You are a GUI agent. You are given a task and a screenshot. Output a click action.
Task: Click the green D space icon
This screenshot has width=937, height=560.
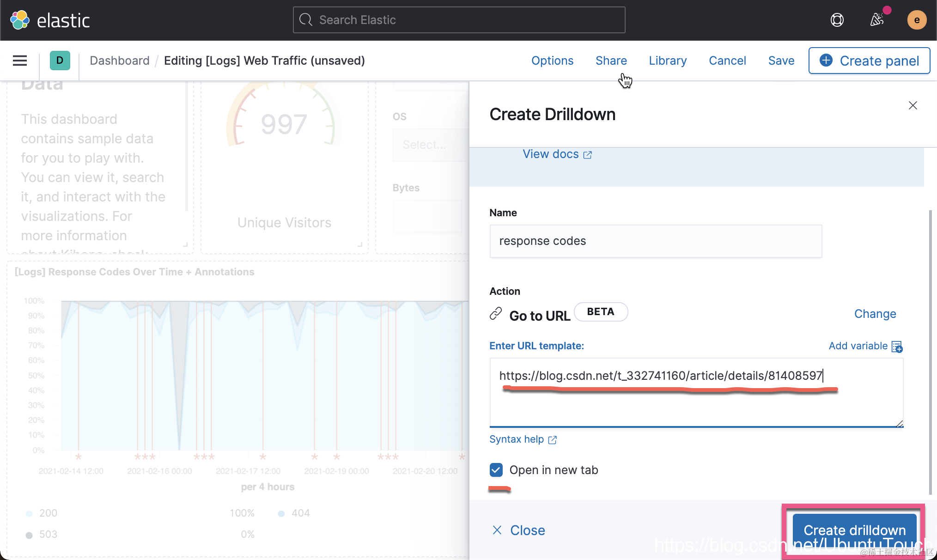click(60, 61)
